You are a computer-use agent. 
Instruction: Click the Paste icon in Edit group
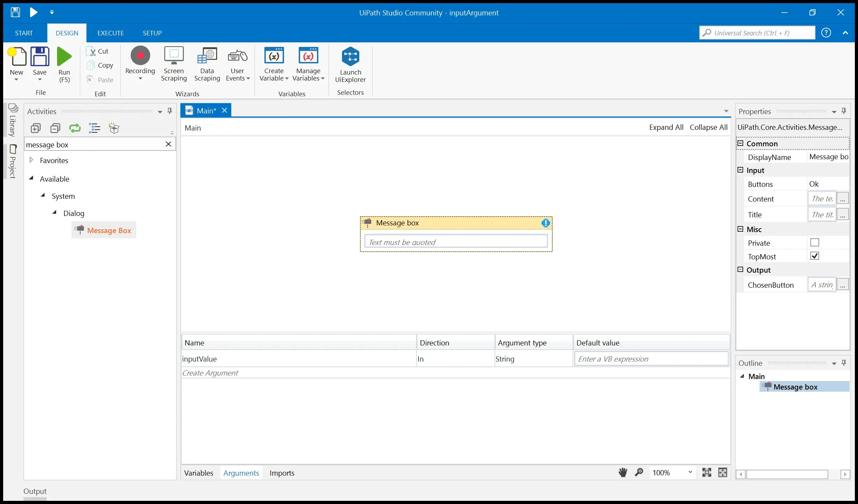[90, 79]
